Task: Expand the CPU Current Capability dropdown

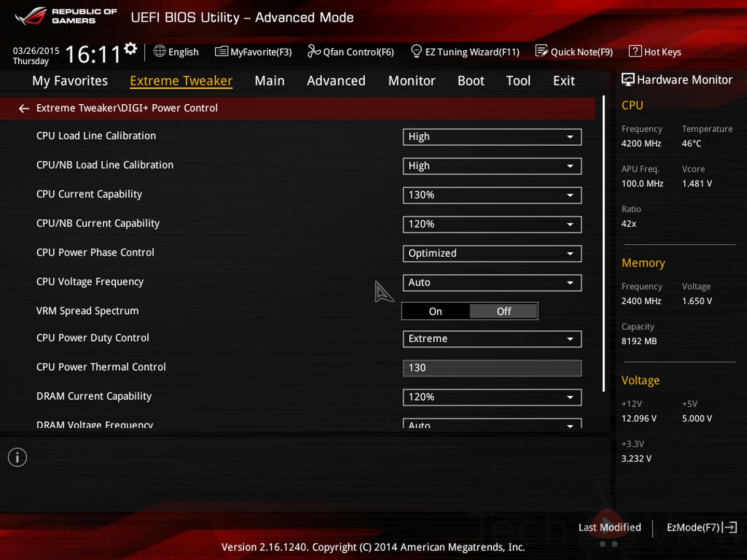Action: point(492,195)
